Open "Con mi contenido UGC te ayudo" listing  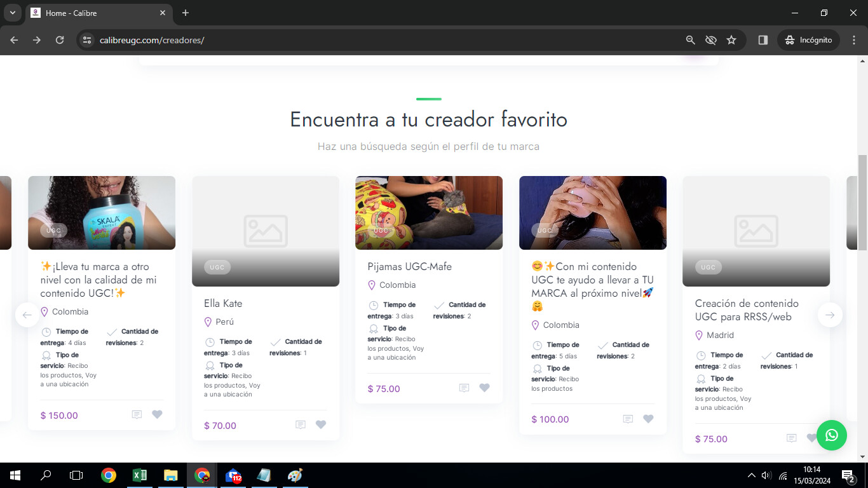pyautogui.click(x=593, y=287)
